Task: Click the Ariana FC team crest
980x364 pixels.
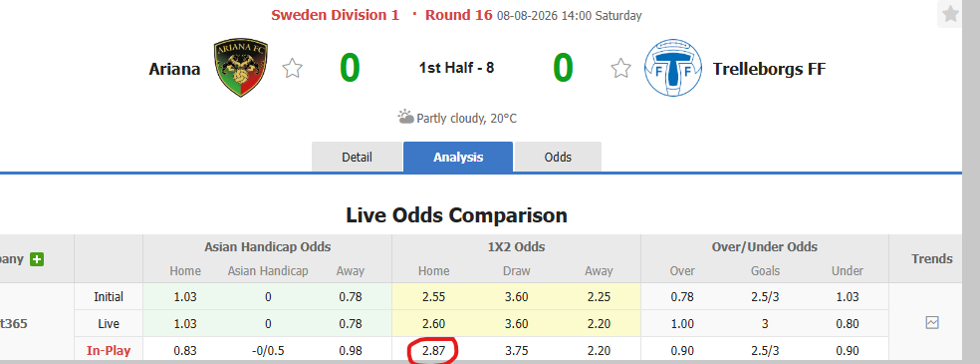Action: (x=241, y=68)
